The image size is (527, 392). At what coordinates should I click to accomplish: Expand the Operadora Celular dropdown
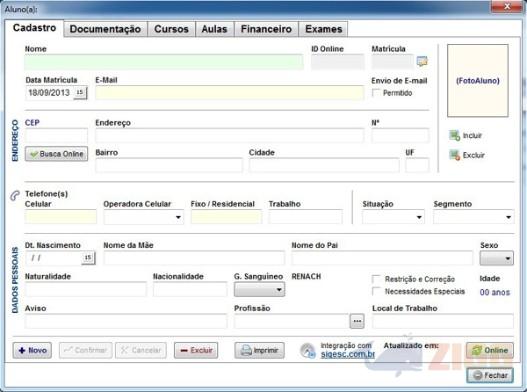pyautogui.click(x=178, y=217)
